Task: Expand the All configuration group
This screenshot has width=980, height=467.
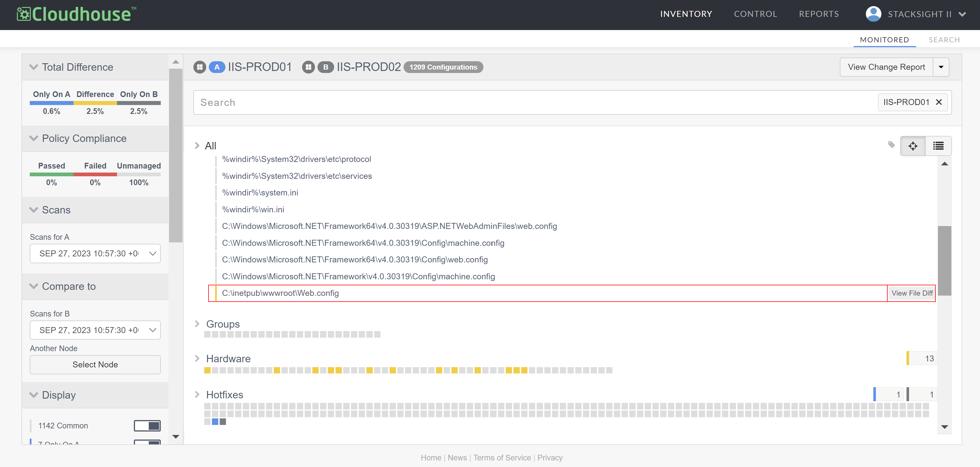Action: (197, 145)
